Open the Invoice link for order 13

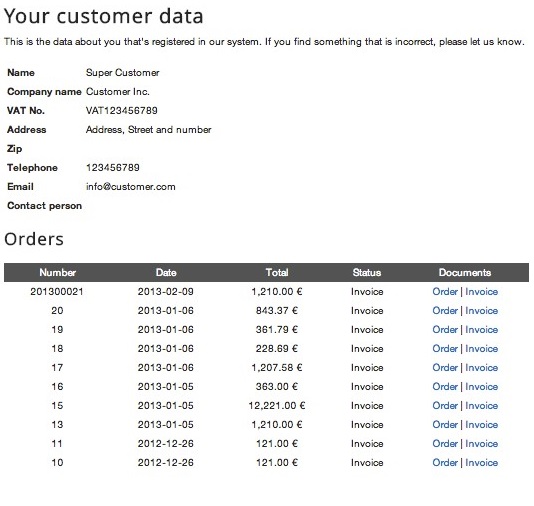coord(482,425)
